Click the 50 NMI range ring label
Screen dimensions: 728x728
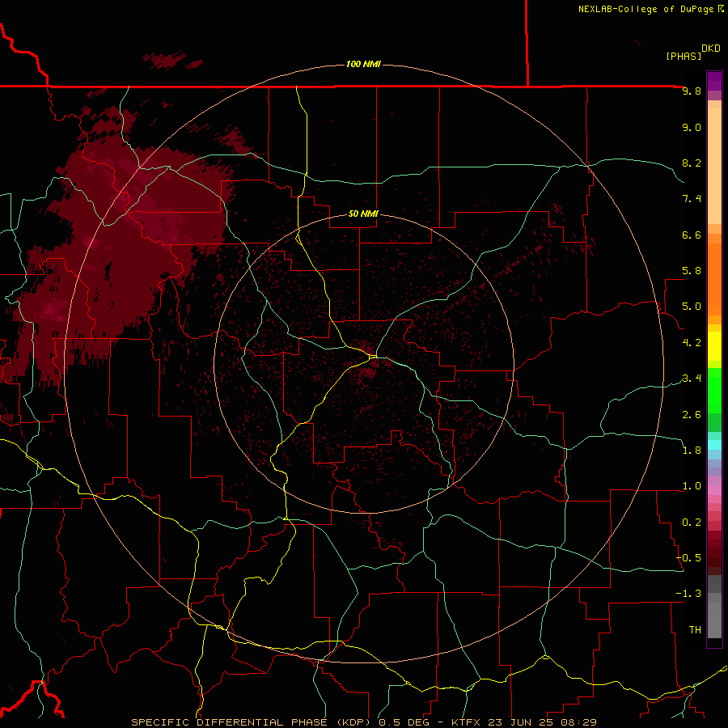click(x=363, y=214)
